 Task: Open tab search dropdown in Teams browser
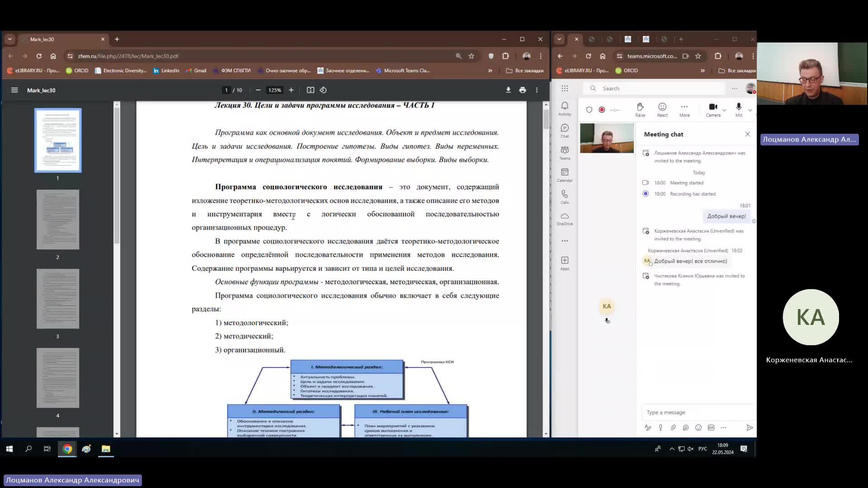[x=559, y=39]
